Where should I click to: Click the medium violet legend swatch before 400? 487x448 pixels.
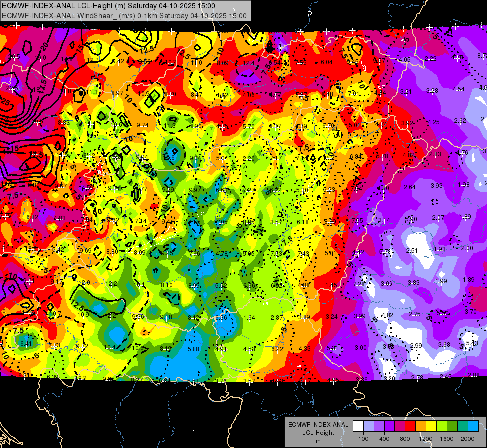[379, 426]
